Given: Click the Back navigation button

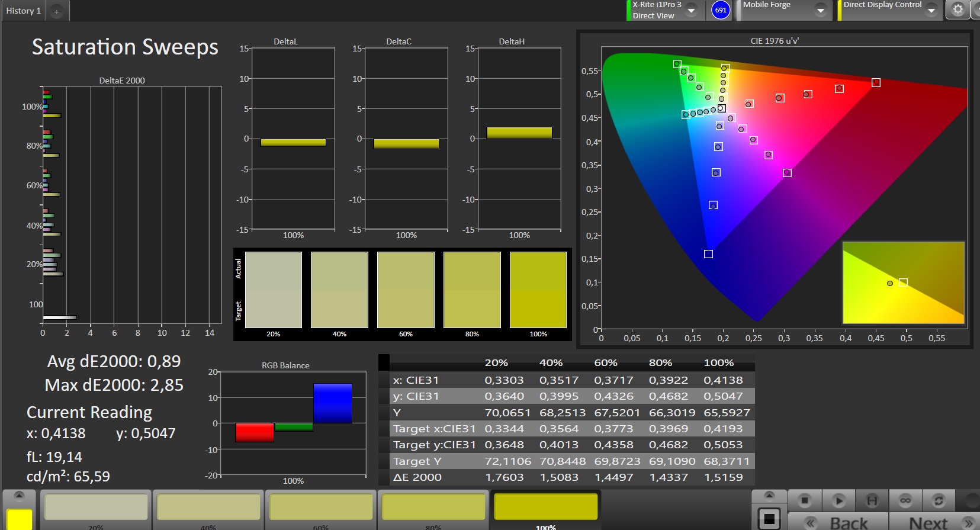Looking at the screenshot, I should [837, 522].
